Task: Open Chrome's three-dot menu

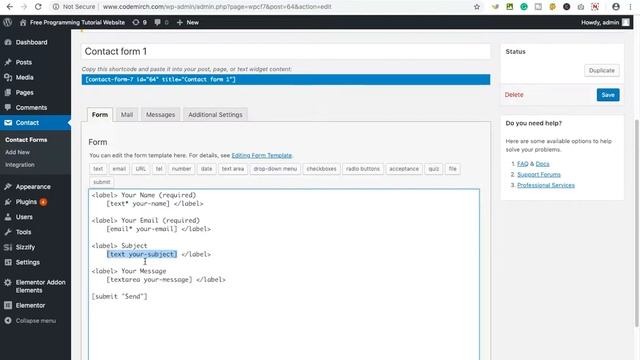Action: click(630, 7)
